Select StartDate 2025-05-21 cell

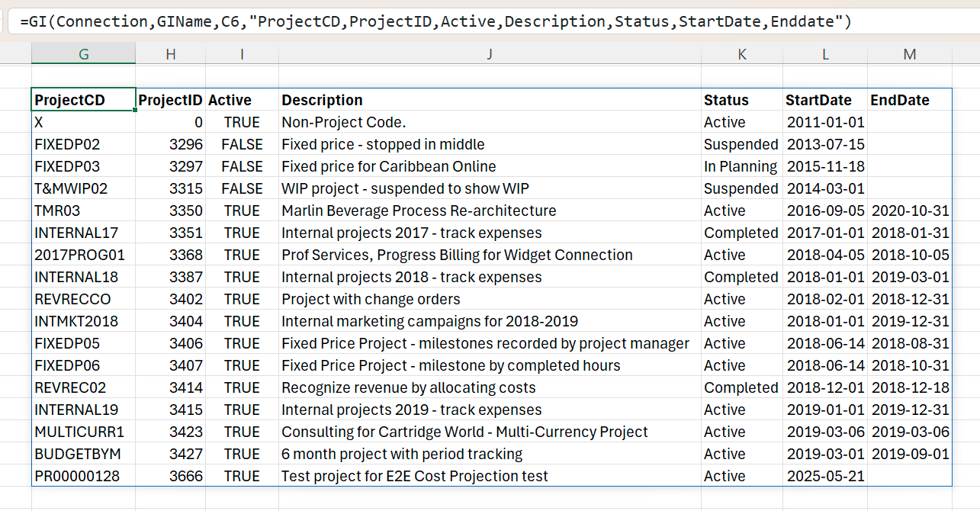825,476
